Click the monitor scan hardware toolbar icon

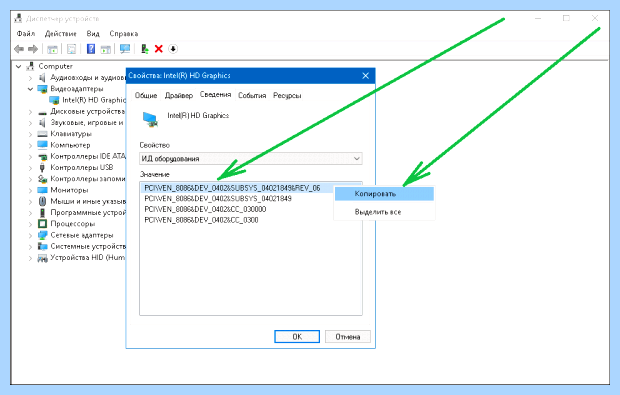(125, 49)
